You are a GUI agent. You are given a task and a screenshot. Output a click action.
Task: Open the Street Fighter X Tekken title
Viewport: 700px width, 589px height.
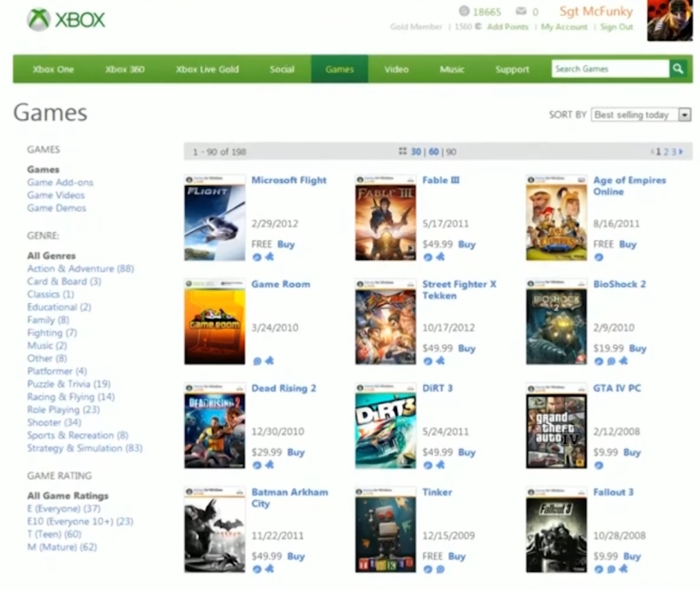pyautogui.click(x=459, y=290)
